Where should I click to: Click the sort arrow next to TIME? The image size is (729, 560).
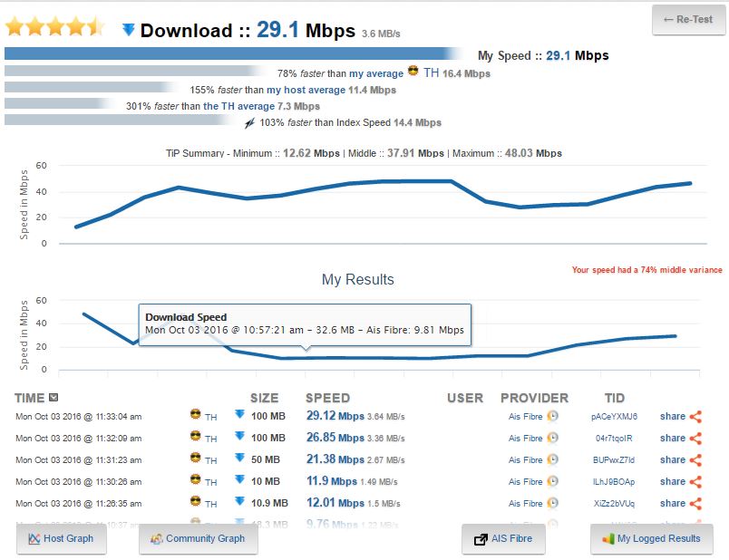coord(54,398)
